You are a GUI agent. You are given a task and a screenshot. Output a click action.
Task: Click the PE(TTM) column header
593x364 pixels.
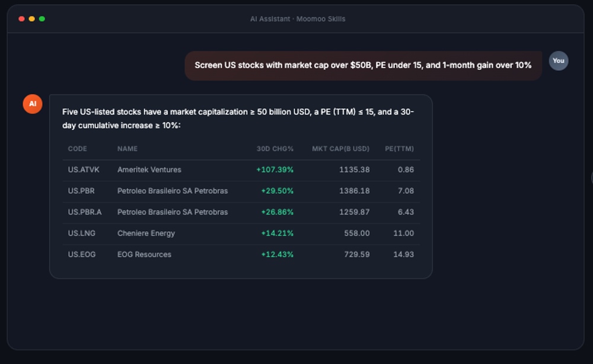(x=399, y=149)
